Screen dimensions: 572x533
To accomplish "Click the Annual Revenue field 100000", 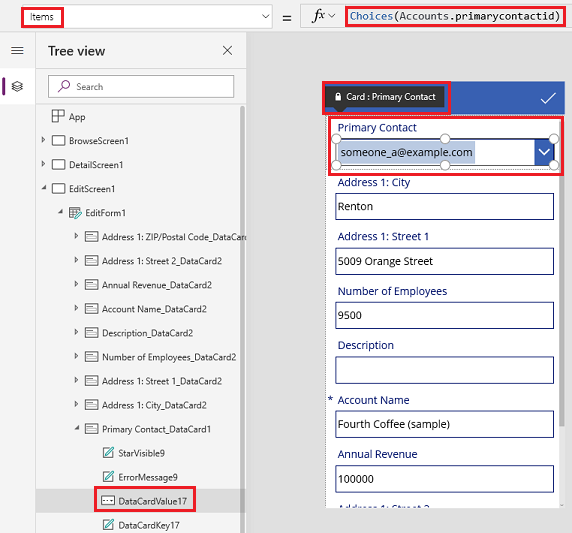I will tap(444, 479).
